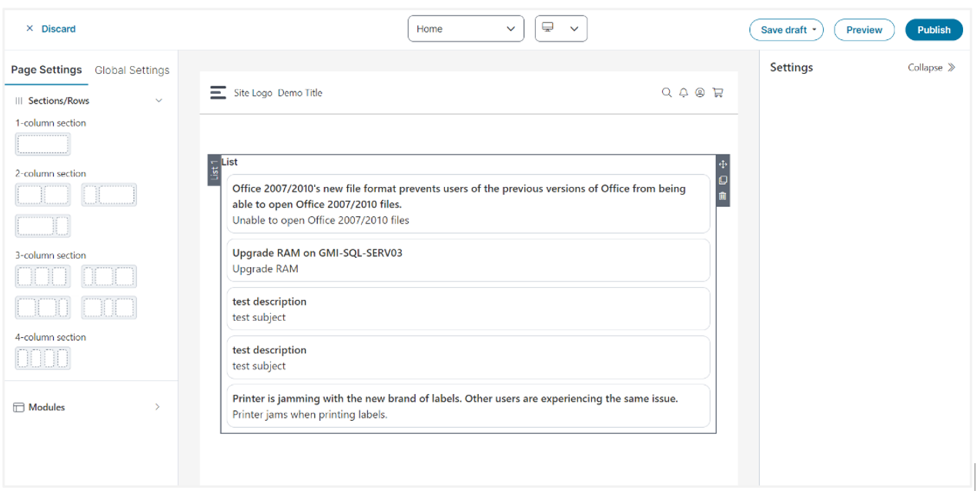This screenshot has height=494, width=980.
Task: Discard changes using the Discard link
Action: (x=51, y=28)
